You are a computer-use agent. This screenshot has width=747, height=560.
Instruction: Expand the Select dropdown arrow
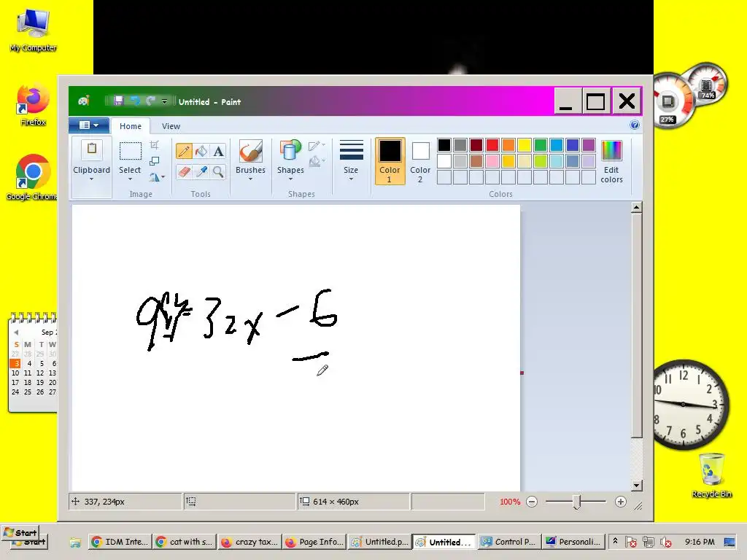click(x=130, y=179)
